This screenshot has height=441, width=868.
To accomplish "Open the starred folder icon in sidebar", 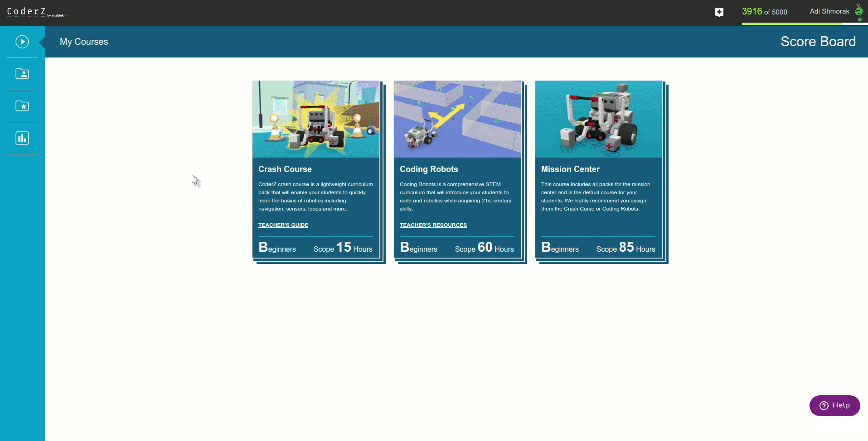I will click(22, 106).
